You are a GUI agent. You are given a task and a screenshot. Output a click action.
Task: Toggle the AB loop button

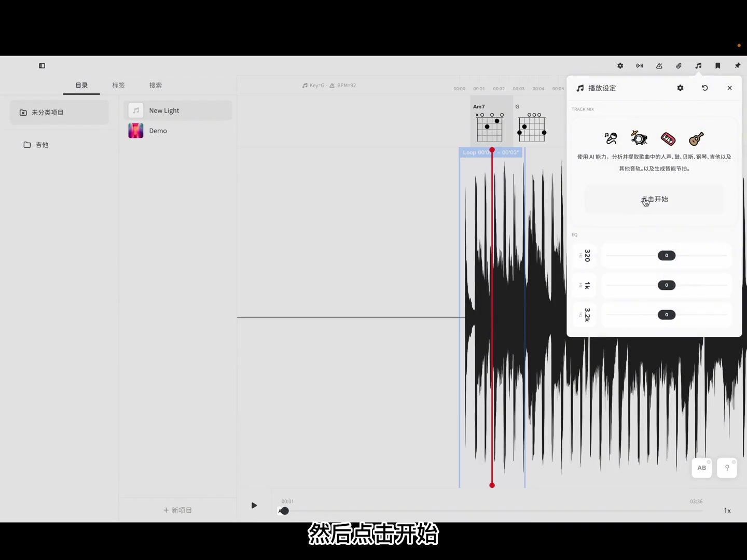tap(701, 468)
